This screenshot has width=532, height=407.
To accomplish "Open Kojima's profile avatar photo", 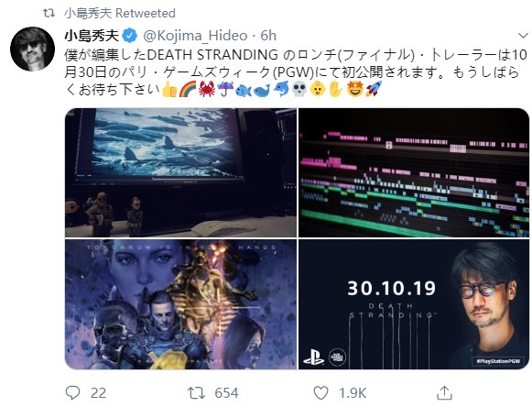I will 33,49.
